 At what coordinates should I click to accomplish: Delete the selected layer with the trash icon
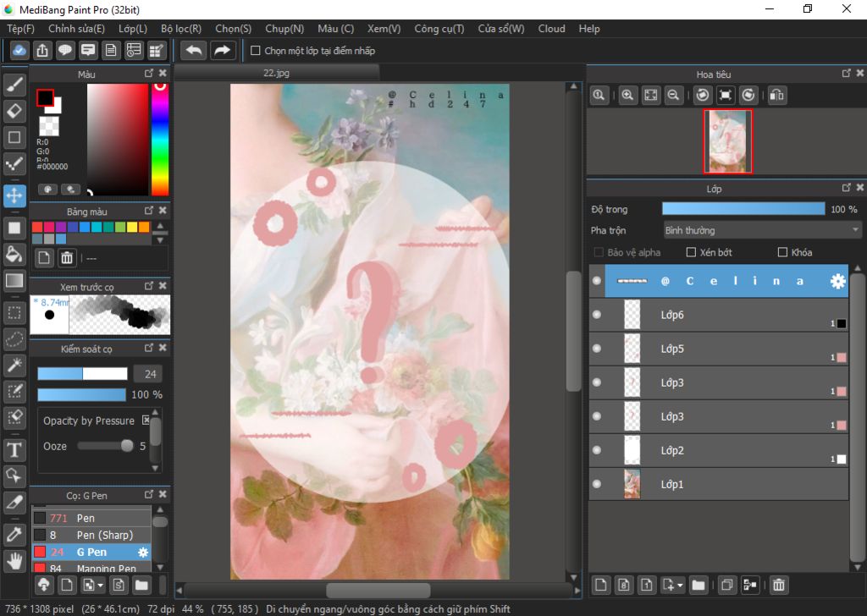point(779,585)
